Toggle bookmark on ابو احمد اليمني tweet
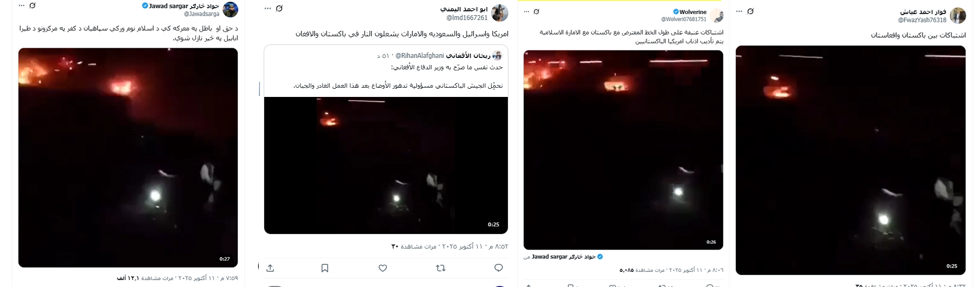Viewport: 980px width, 287px height. click(325, 268)
